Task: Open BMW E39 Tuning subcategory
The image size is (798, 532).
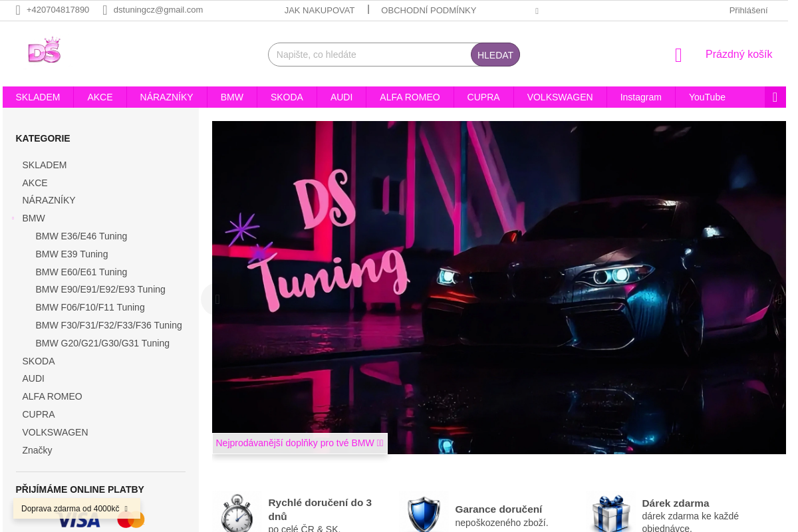Action: pyautogui.click(x=72, y=254)
